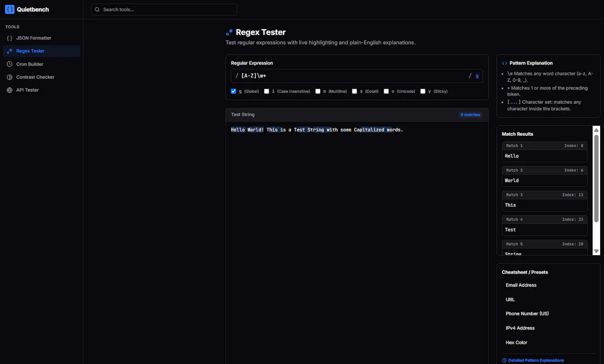Select the IPv4 Address preset
Screen dimensions: 604x364
point(548,328)
